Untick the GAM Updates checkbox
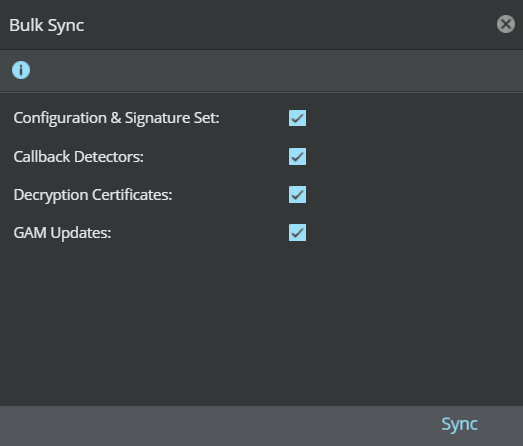Image resolution: width=523 pixels, height=446 pixels. [297, 233]
